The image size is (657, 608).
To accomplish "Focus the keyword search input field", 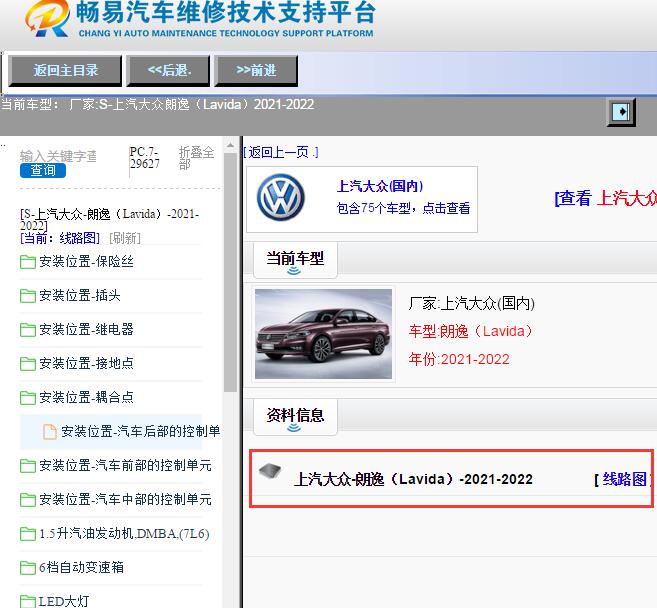I will click(x=58, y=156).
